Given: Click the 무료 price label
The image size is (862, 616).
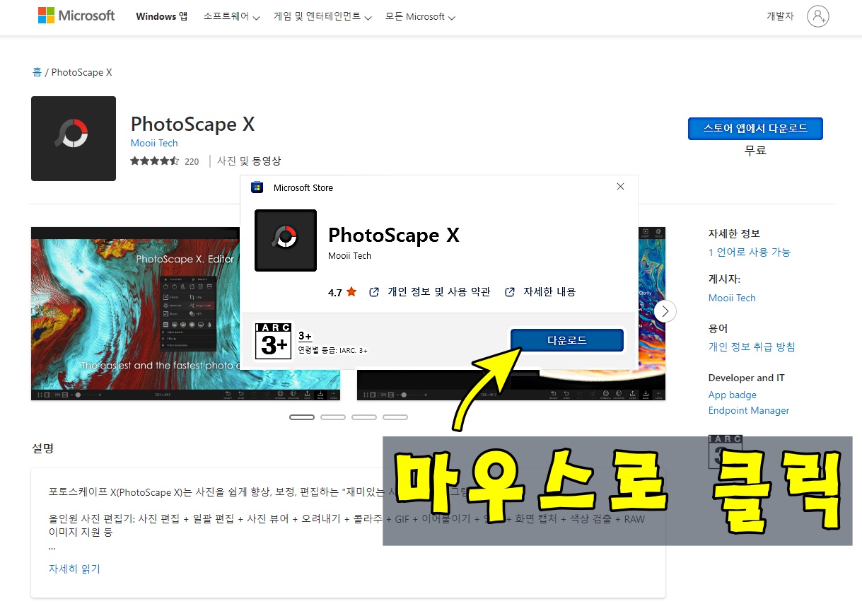Looking at the screenshot, I should pyautogui.click(x=755, y=150).
